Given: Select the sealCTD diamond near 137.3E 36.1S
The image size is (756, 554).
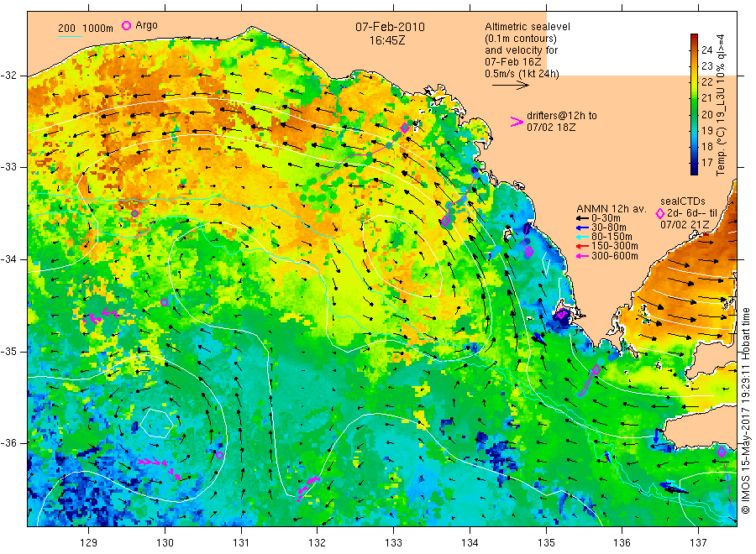Looking at the screenshot, I should click(722, 452).
